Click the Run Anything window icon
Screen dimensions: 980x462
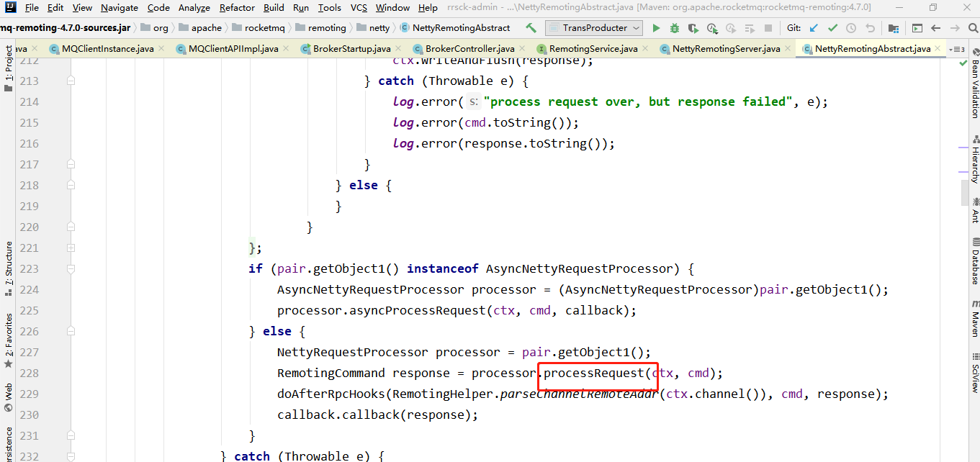tap(917, 28)
